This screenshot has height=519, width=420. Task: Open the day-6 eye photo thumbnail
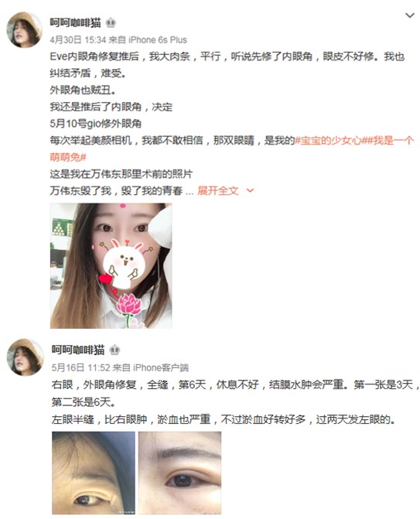pos(179,473)
